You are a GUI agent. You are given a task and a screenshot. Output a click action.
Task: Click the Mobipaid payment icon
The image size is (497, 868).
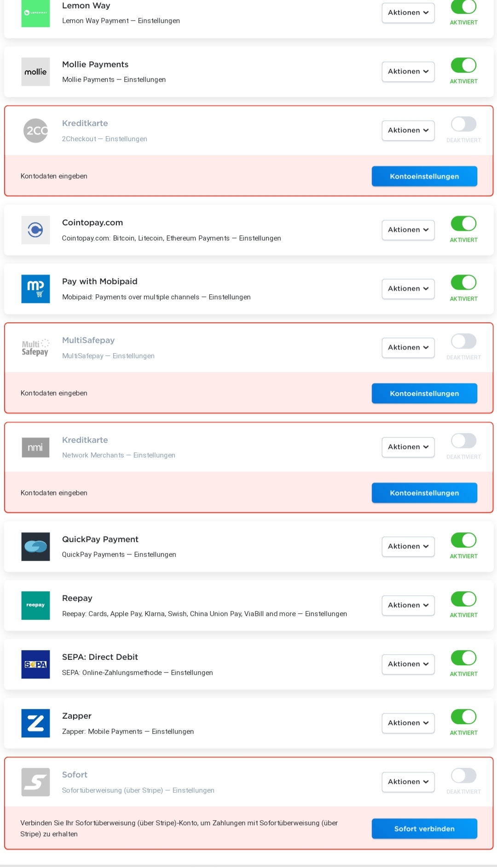tap(35, 289)
